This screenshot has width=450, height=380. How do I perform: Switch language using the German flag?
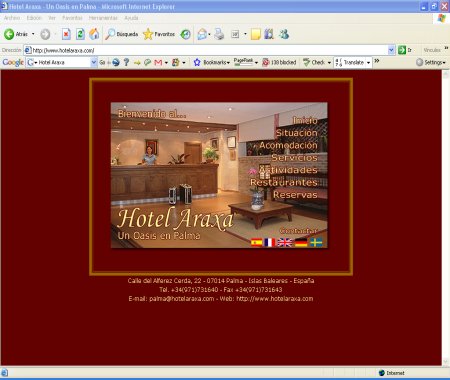(301, 242)
